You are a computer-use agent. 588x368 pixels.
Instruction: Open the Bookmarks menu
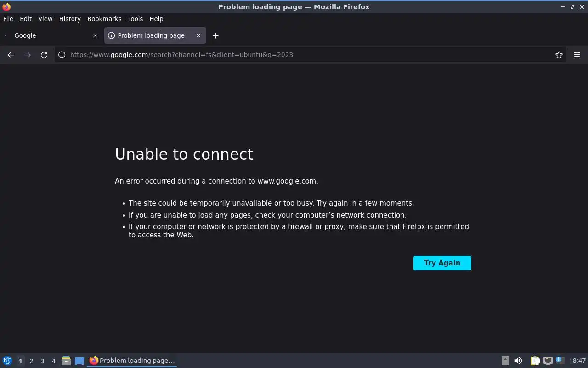coord(104,19)
